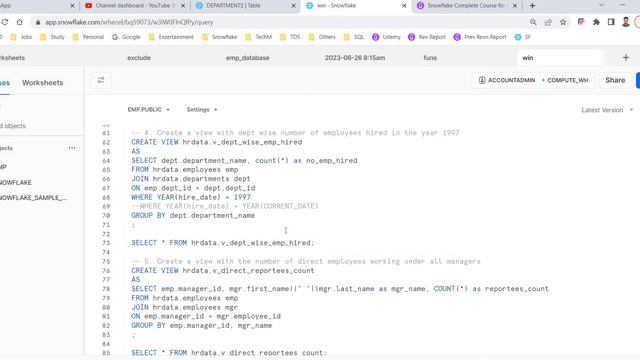Open the worksheet filter settings icon

click(x=101, y=80)
